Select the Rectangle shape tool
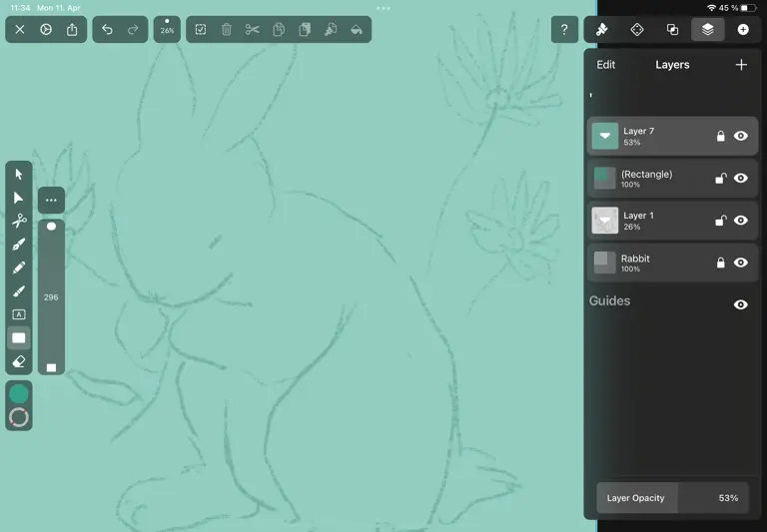767x532 pixels. (19, 338)
